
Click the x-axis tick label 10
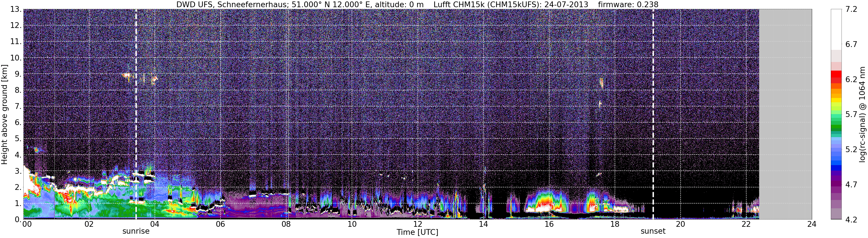coord(352,224)
